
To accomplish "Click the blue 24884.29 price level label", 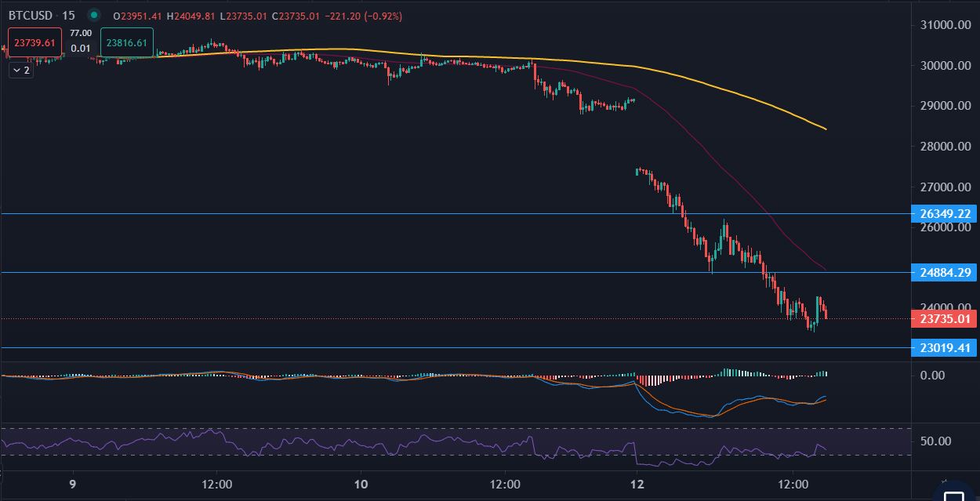I will point(943,273).
